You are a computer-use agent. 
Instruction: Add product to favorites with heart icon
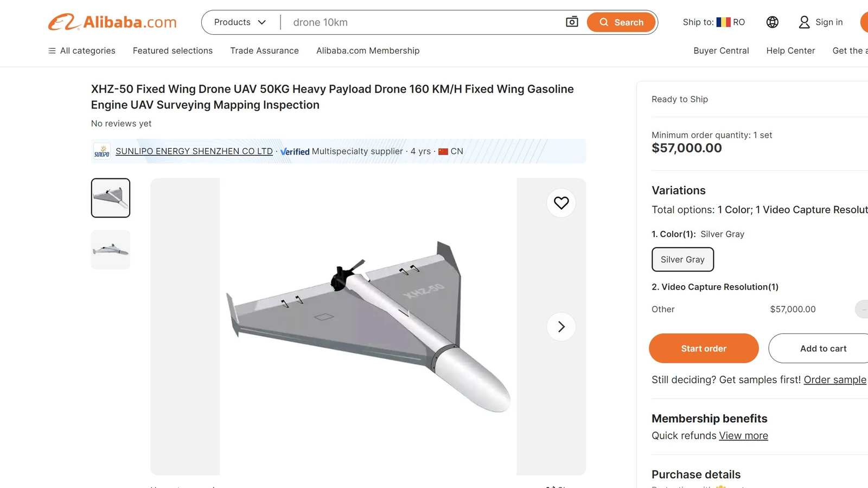561,203
